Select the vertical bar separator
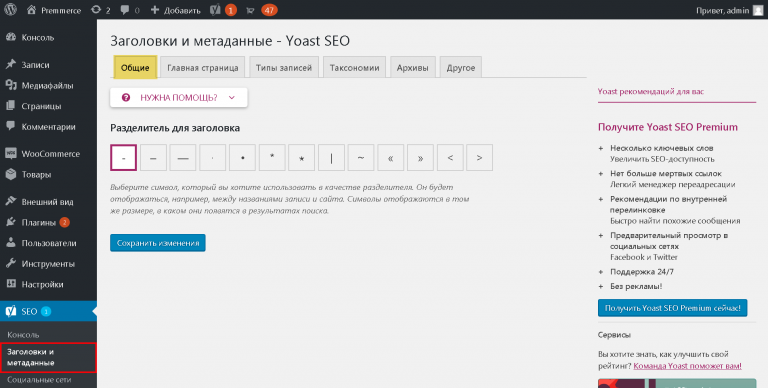The height and width of the screenshot is (388, 768). (x=331, y=158)
